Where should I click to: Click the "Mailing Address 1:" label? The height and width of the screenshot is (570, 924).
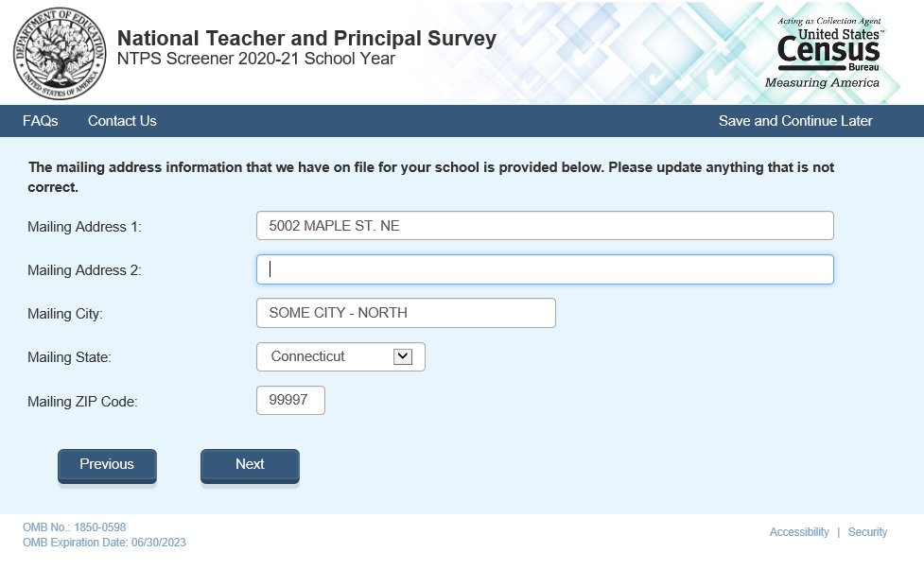pyautogui.click(x=84, y=227)
